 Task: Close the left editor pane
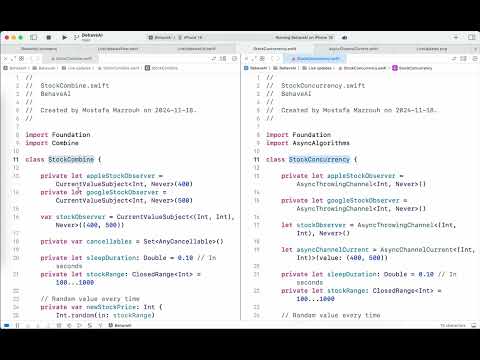tap(5, 59)
